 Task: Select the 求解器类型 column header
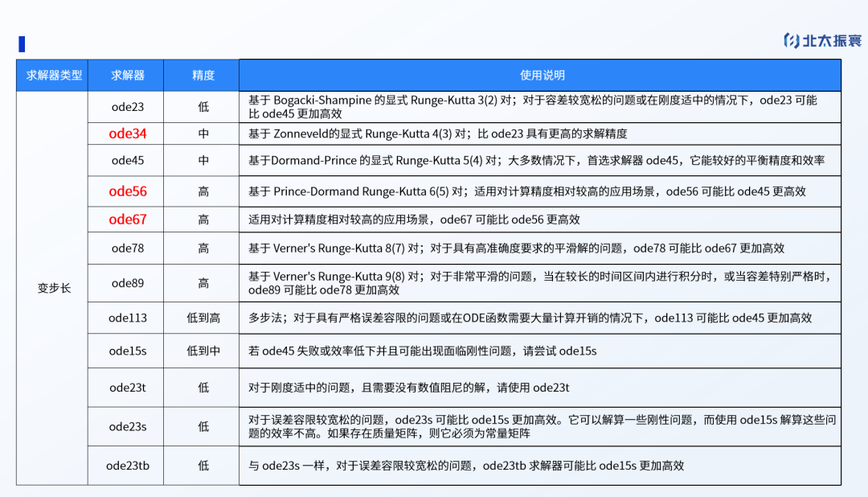(x=54, y=75)
